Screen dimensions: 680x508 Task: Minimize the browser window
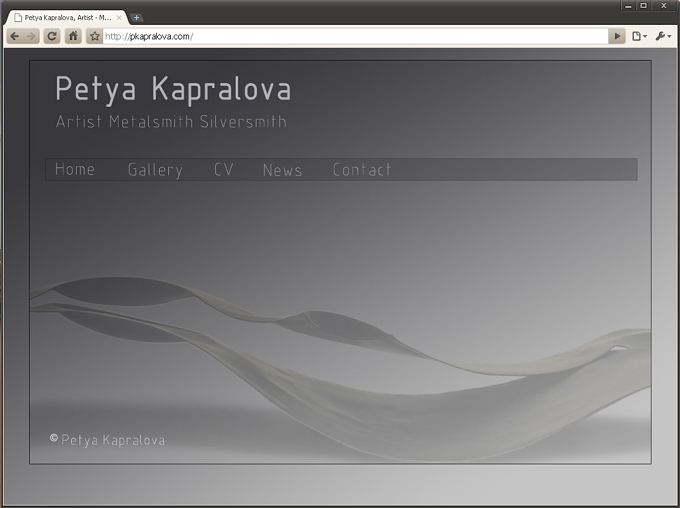628,6
